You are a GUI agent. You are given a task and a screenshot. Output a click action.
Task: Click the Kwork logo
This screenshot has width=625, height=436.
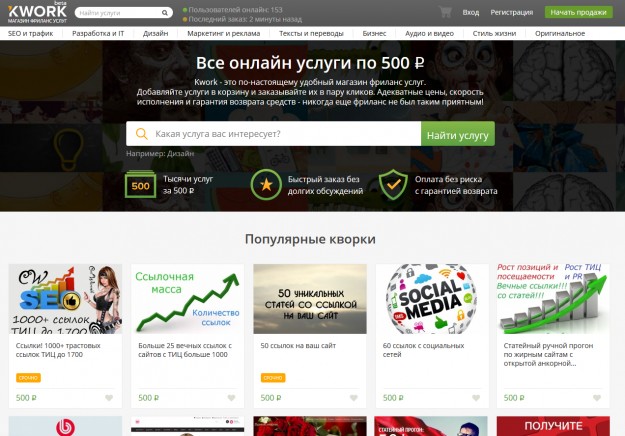[x=37, y=13]
